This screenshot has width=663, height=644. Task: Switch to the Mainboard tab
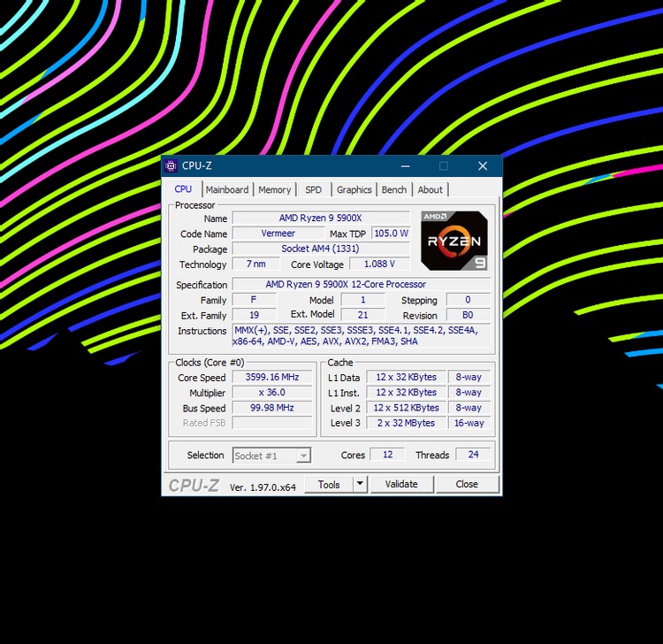[x=227, y=189]
